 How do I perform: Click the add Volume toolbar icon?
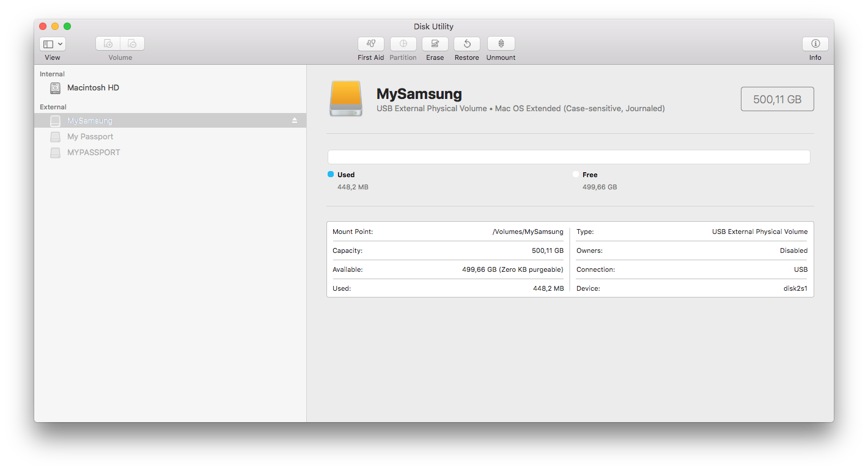(x=108, y=44)
